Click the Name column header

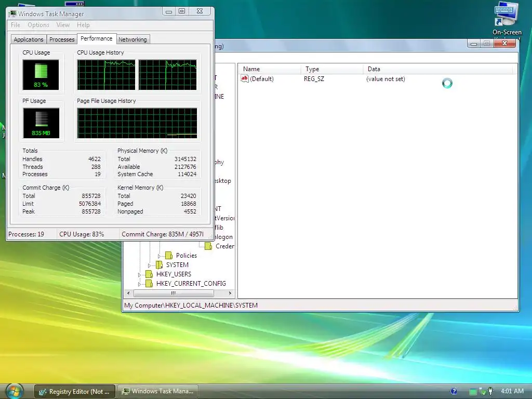[x=270, y=69]
